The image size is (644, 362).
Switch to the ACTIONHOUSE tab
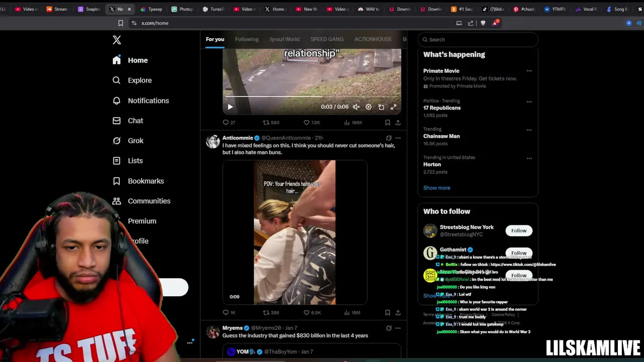373,39
